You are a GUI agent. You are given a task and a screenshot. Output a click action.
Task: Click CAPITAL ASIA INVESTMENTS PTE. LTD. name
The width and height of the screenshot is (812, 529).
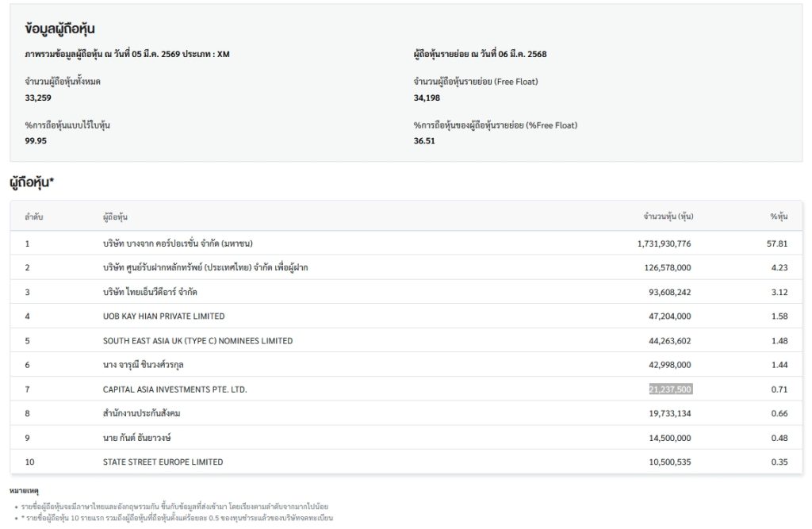(180, 389)
